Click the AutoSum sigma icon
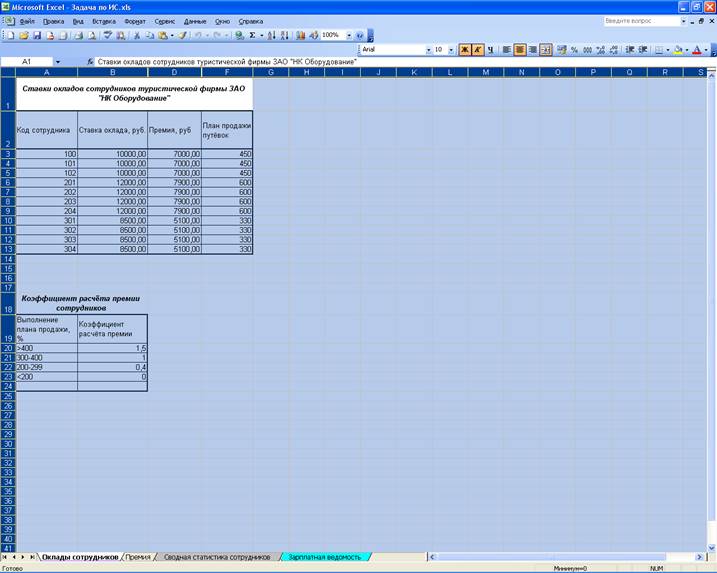717x573 pixels. 252,35
